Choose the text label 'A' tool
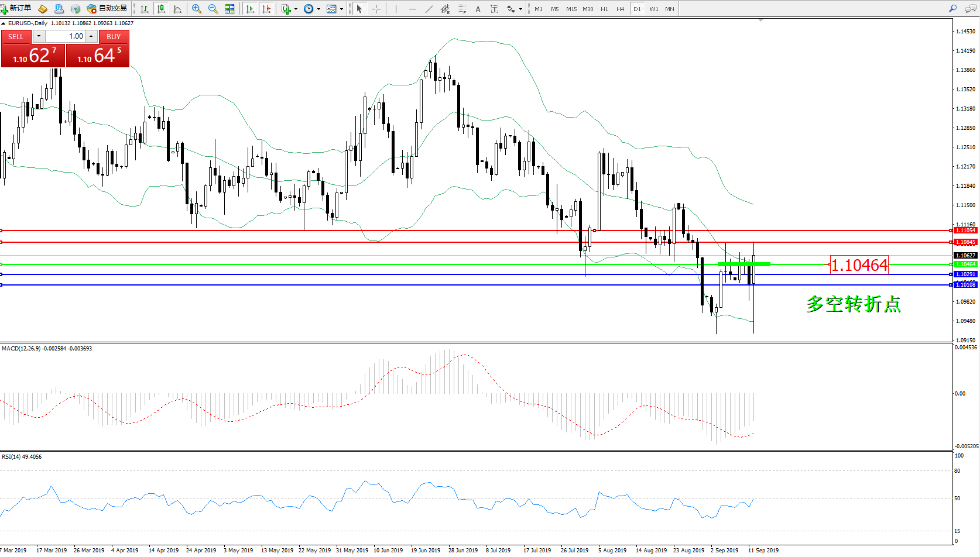This screenshot has height=557, width=980. pos(478,9)
